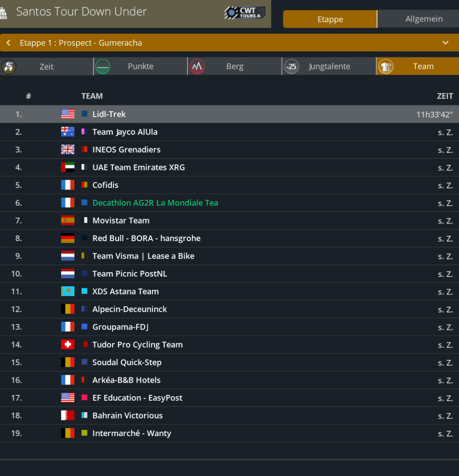Open the Berg classification tab
459x476 pixels.
click(x=234, y=66)
